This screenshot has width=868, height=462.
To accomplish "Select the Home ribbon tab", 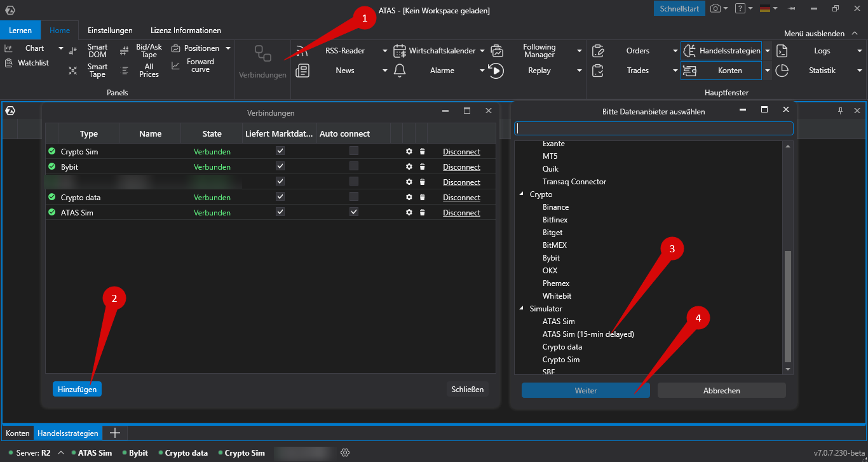I will [60, 31].
